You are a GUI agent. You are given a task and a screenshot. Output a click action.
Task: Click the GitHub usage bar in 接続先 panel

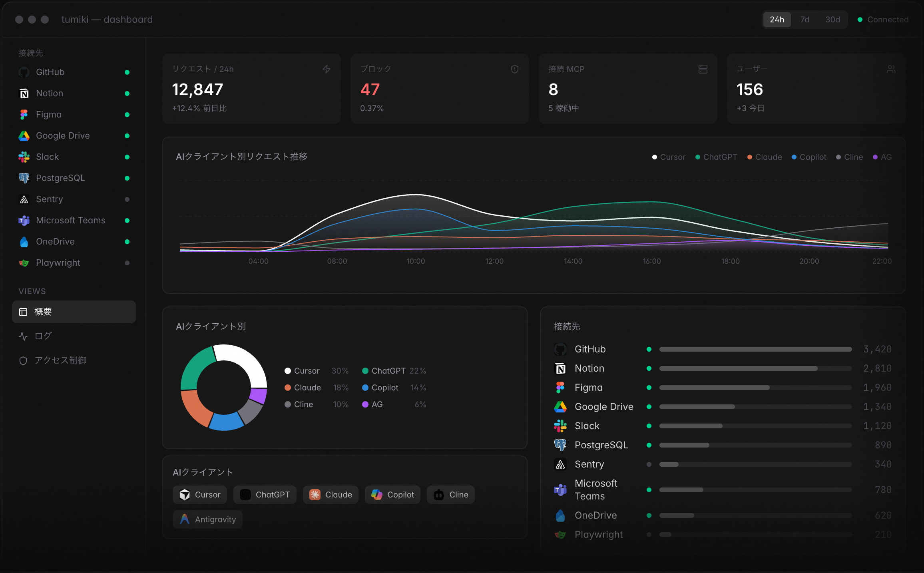tap(755, 349)
